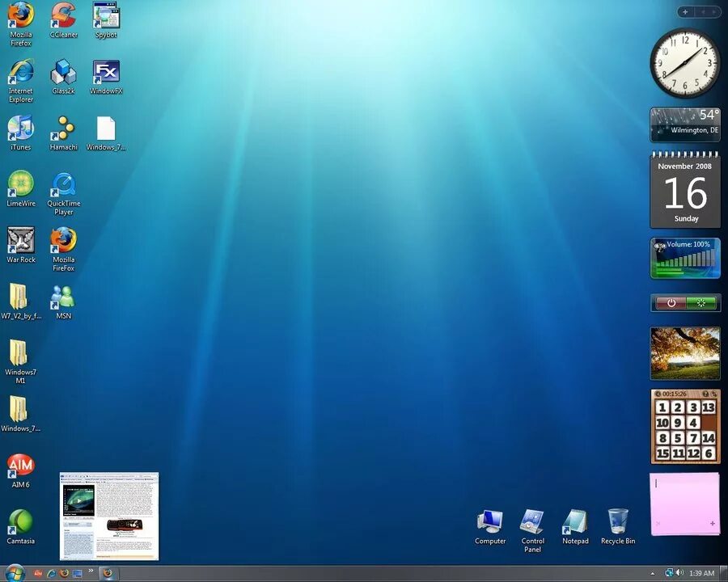Open the LimeWire desktop shortcut

21,189
